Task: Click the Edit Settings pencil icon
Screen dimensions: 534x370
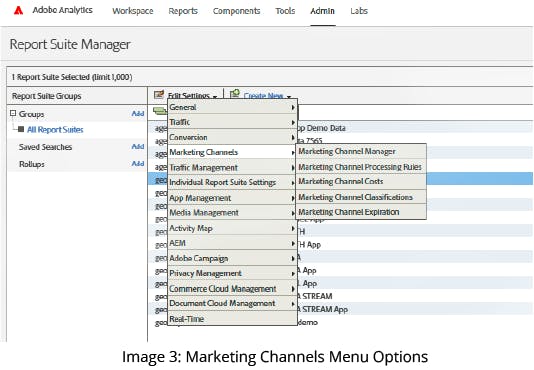Action: [x=159, y=95]
